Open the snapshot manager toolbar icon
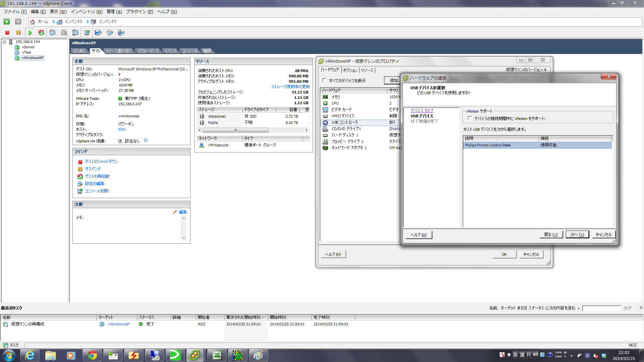This screenshot has height=362, width=644. [75, 33]
